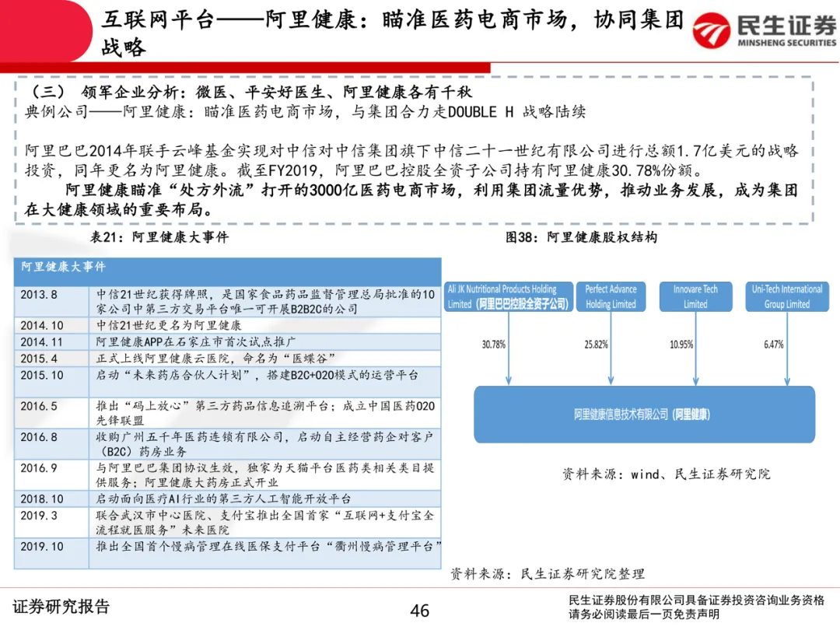This screenshot has height=630, width=840.
Task: Click the page number 46
Action: pos(419,611)
